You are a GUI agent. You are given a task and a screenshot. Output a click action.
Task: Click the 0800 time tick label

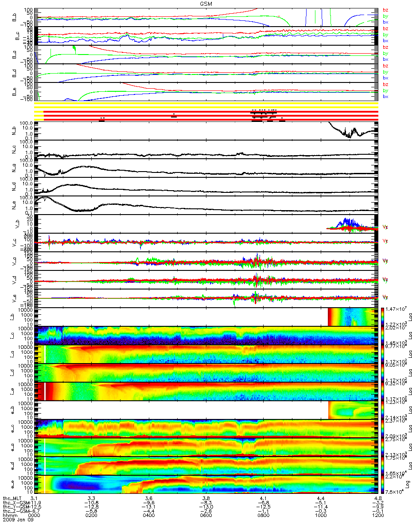coord(263,515)
